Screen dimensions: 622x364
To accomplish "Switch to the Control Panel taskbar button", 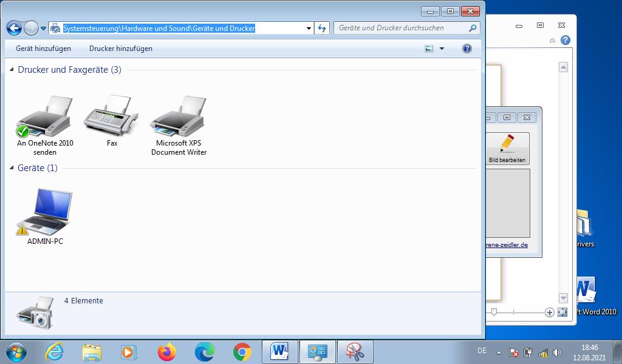I will [318, 352].
